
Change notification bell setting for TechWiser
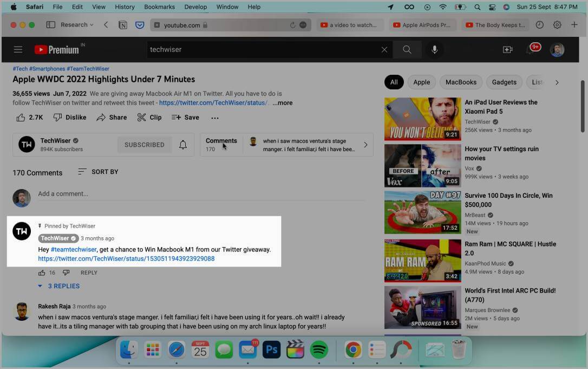182,145
